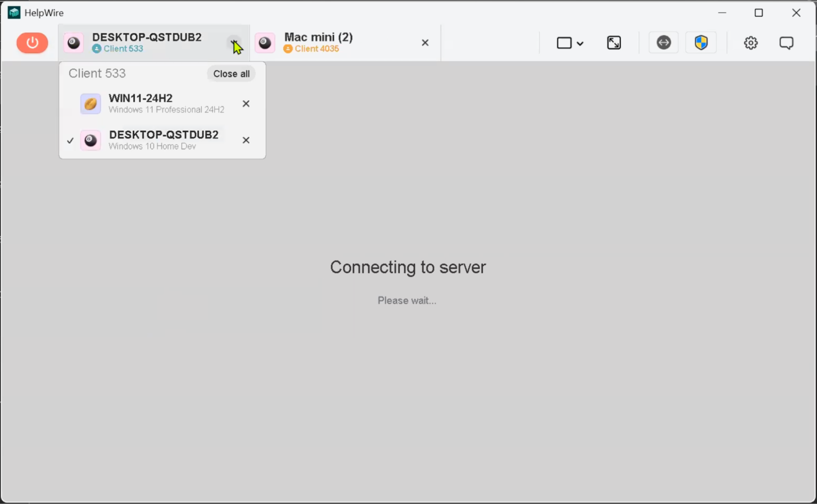Image resolution: width=817 pixels, height=504 pixels.
Task: Click the blue-yellow admin shield icon
Action: 701,43
